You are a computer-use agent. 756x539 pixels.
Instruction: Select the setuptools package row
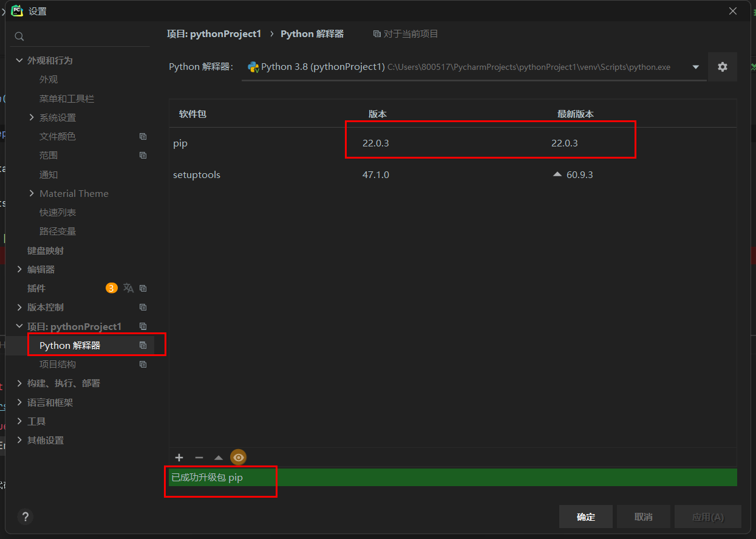452,175
